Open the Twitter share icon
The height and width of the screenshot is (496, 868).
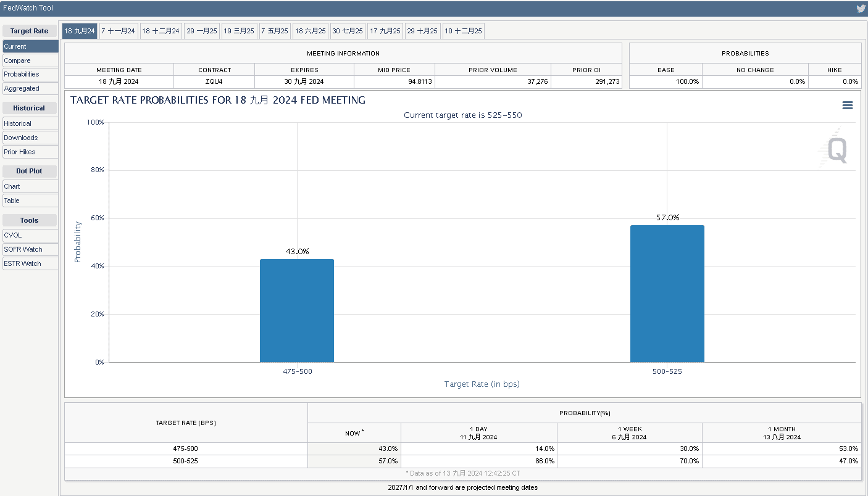pyautogui.click(x=861, y=9)
